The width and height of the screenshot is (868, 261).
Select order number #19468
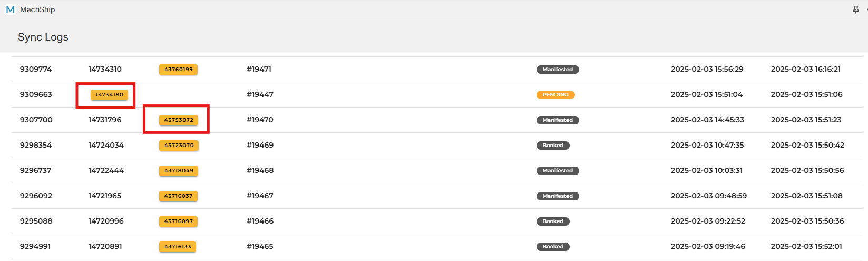(260, 170)
